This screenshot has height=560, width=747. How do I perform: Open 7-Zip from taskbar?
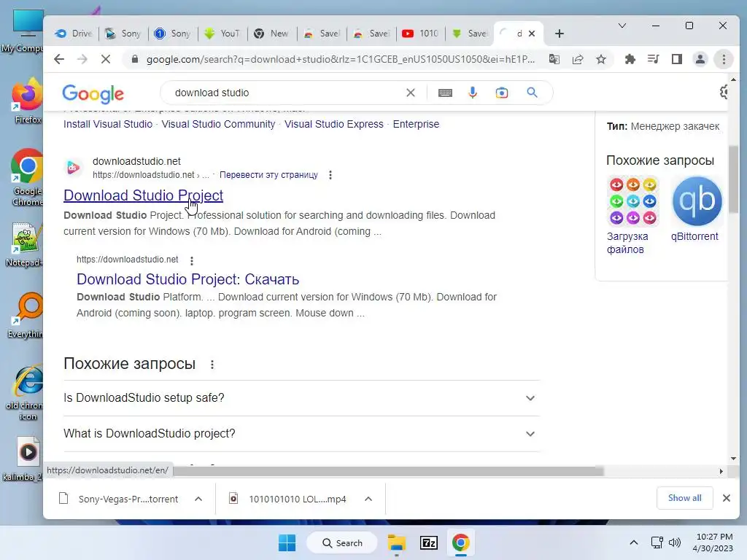coord(429,542)
